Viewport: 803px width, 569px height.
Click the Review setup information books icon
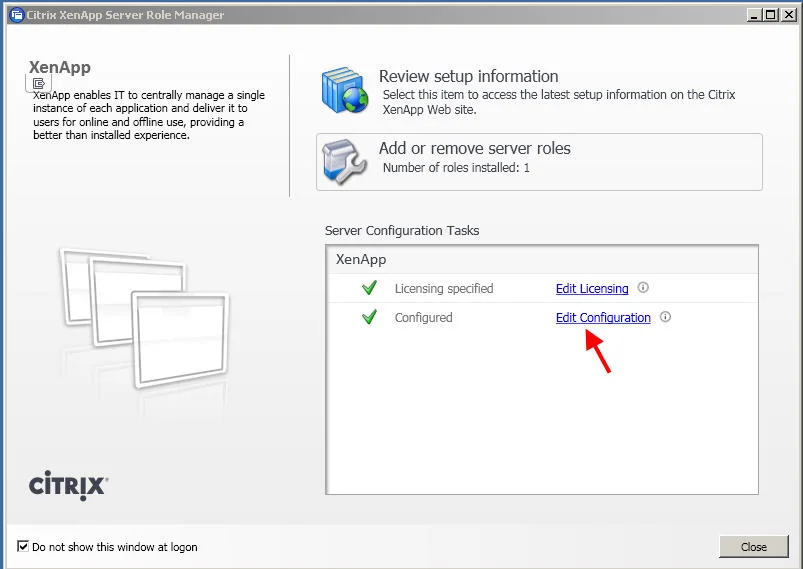click(x=345, y=90)
